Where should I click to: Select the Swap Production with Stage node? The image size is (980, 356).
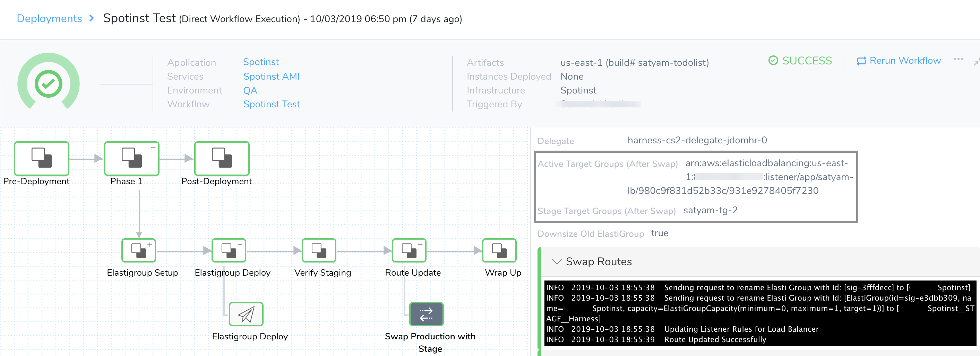[427, 314]
